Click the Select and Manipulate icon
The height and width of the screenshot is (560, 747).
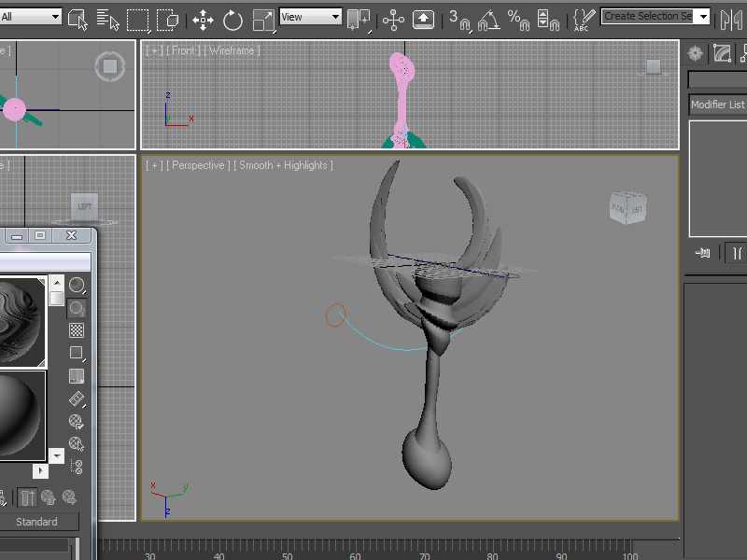click(x=393, y=20)
